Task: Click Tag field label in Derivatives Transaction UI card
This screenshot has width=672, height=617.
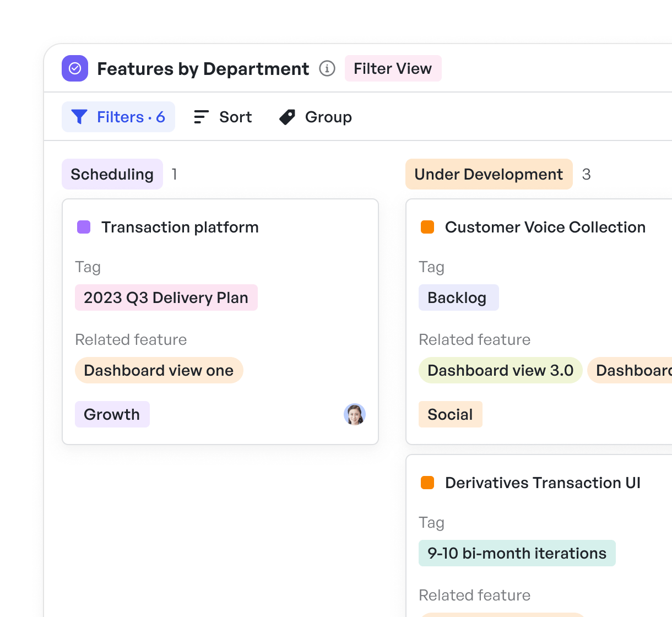Action: pos(432,523)
